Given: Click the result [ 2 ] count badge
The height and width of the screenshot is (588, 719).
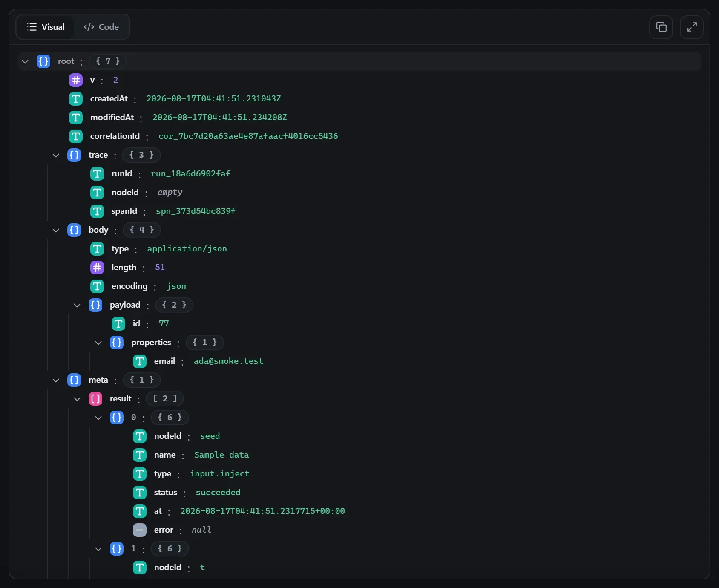Looking at the screenshot, I should tap(165, 399).
